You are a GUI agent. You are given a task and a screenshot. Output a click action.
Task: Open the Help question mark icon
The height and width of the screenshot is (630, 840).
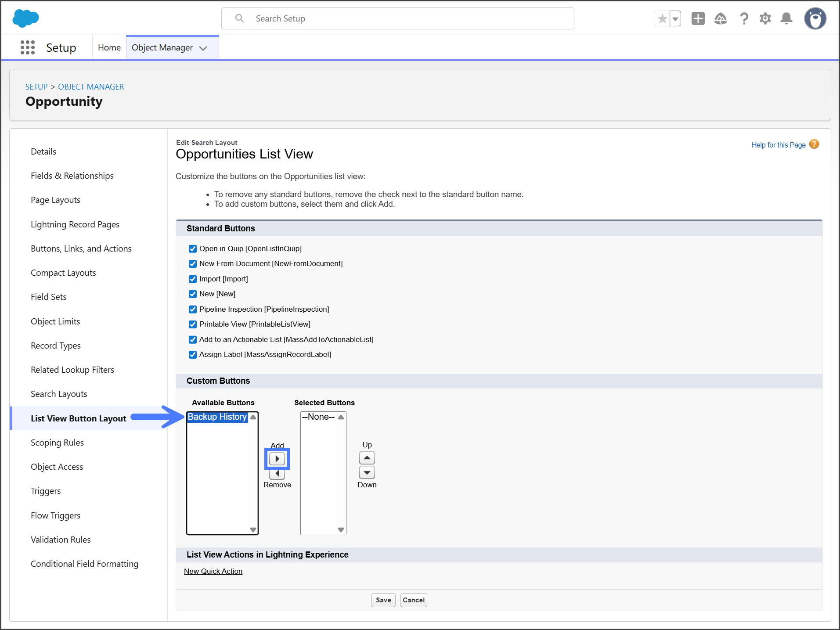[744, 18]
